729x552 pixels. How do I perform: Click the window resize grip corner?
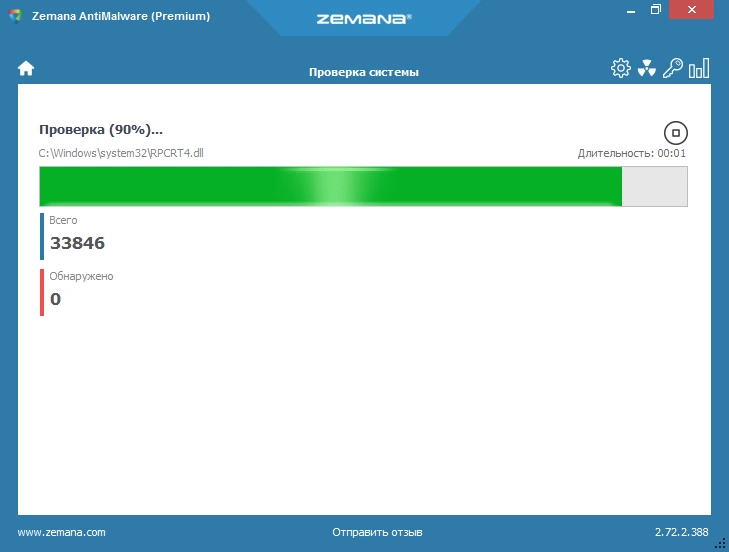[721, 544]
